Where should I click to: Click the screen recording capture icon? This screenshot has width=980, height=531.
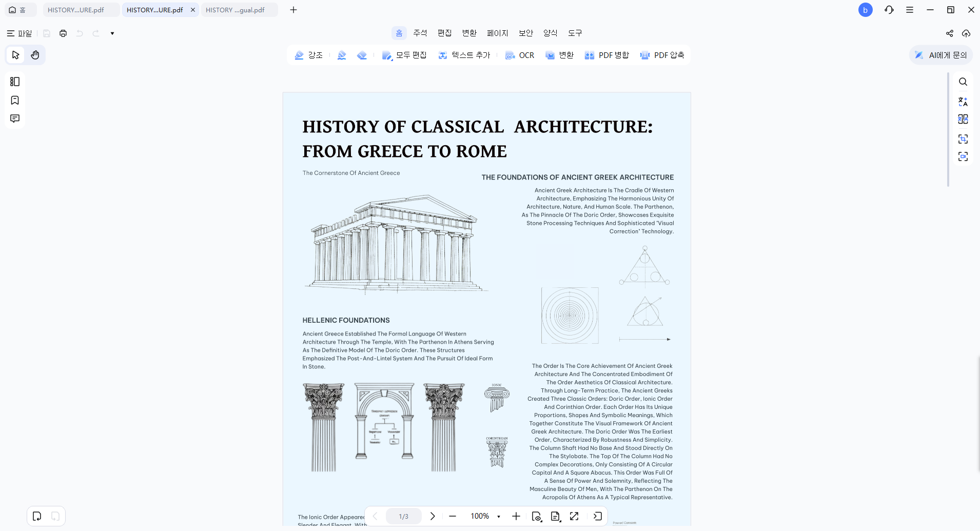click(x=963, y=156)
